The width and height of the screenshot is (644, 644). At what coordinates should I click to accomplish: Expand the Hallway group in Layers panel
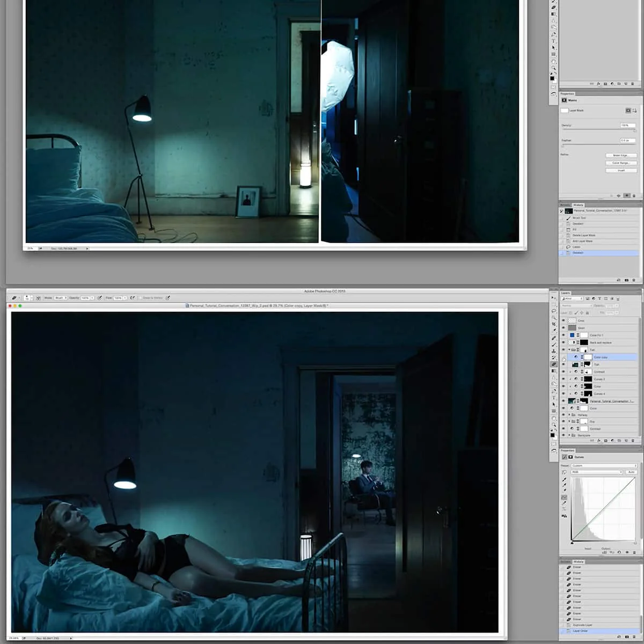569,415
